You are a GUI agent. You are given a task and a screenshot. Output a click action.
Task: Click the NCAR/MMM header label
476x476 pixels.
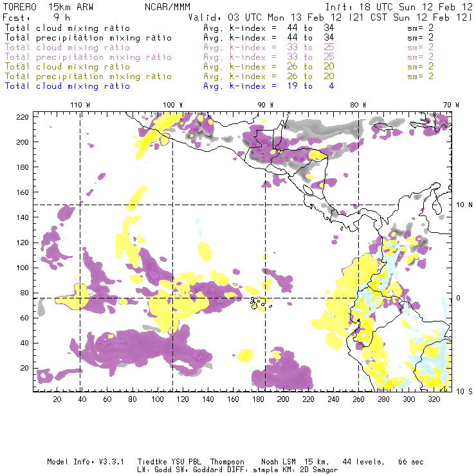pyautogui.click(x=167, y=7)
